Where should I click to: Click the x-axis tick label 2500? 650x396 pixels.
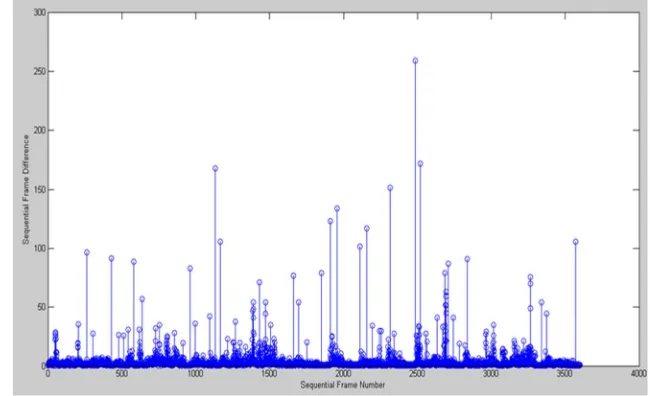click(x=417, y=374)
